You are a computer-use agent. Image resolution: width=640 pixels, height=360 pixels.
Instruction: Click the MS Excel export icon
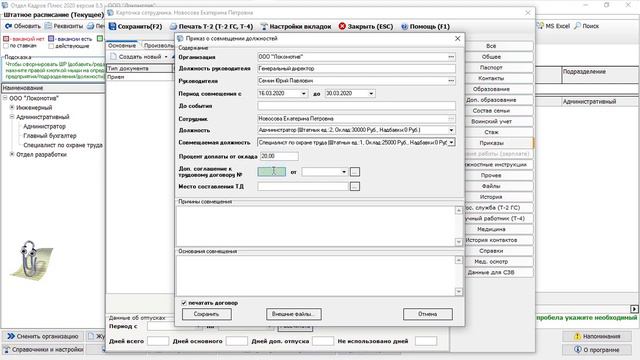[540, 26]
